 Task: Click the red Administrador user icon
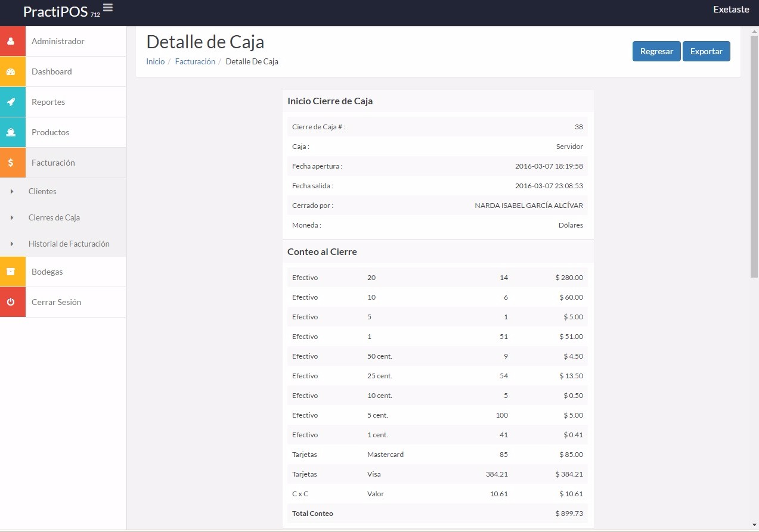coord(13,41)
